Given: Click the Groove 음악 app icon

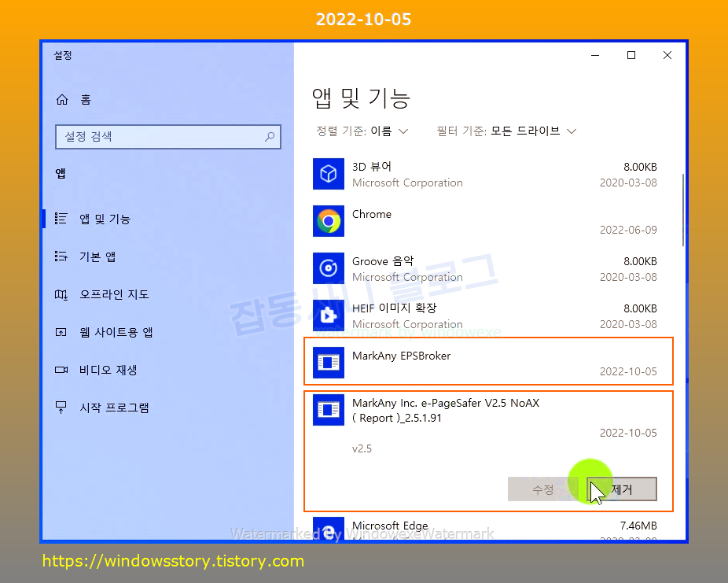Looking at the screenshot, I should click(329, 268).
